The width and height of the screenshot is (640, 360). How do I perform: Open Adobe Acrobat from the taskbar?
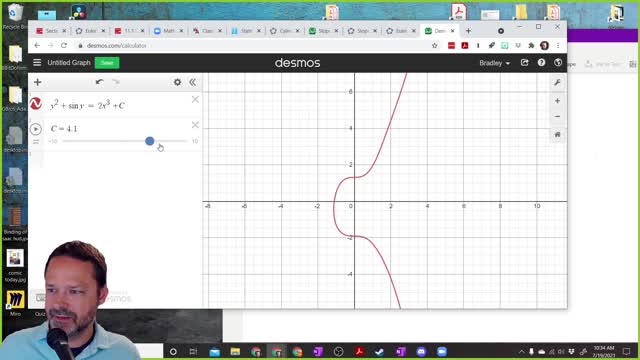pos(359,351)
